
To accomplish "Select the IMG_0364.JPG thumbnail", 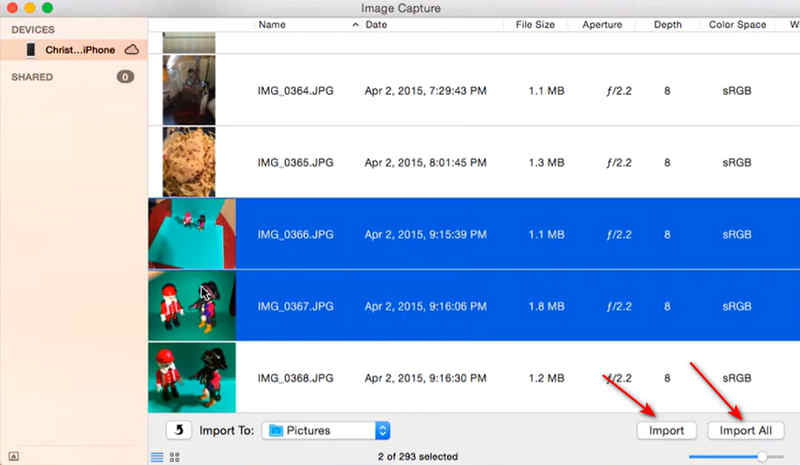I will tap(189, 90).
